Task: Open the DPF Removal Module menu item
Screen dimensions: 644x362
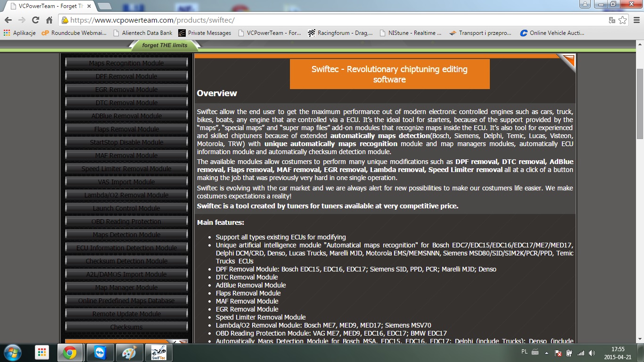Action: tap(126, 76)
